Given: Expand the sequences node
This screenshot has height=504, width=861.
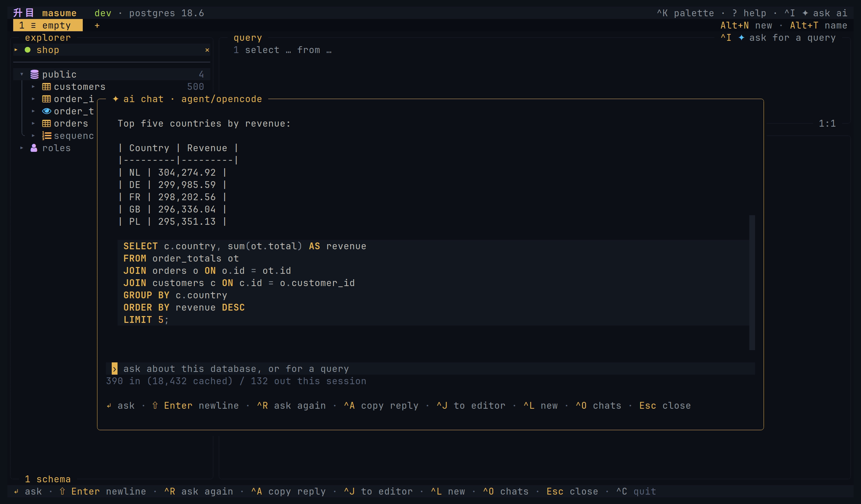Looking at the screenshot, I should [x=33, y=136].
